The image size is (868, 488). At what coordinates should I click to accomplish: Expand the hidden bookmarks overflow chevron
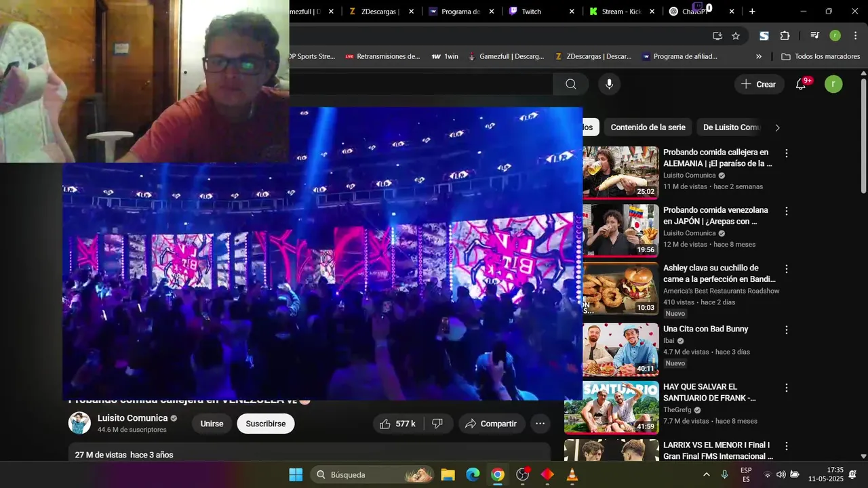(x=759, y=57)
